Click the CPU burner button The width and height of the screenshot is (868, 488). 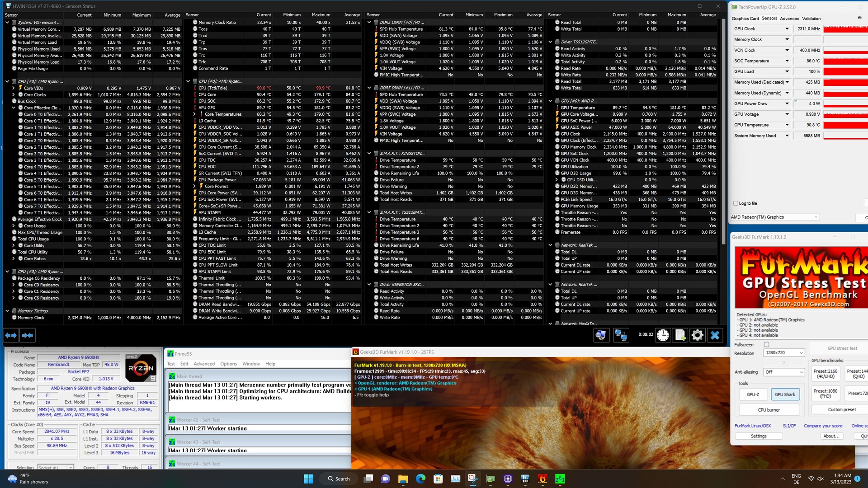pyautogui.click(x=769, y=410)
